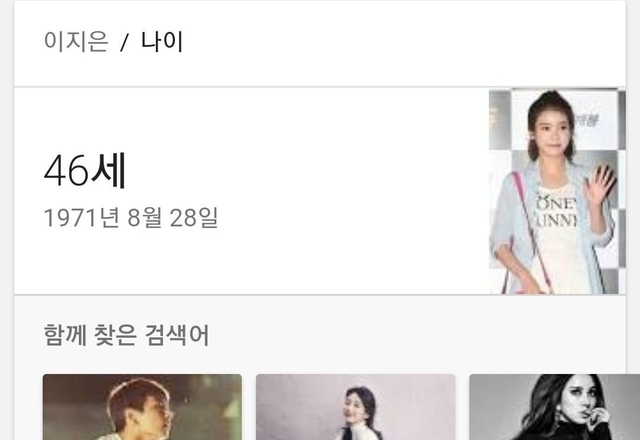Click the word 함께 in the related heading
The width and height of the screenshot is (640, 440).
click(65, 335)
